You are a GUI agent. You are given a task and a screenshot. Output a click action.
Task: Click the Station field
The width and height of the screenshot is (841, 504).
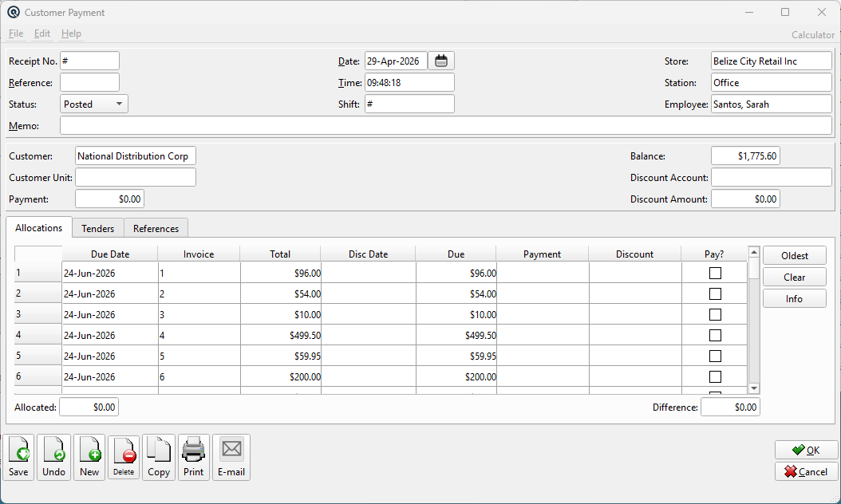772,83
